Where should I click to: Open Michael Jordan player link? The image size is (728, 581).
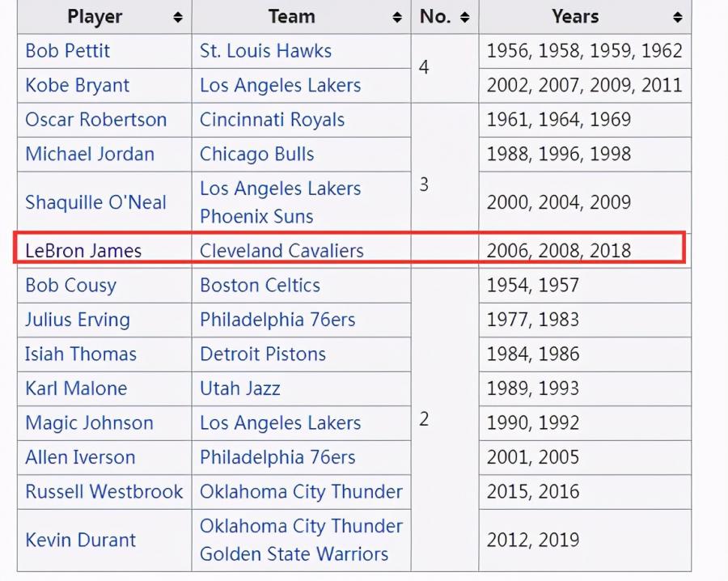click(90, 155)
